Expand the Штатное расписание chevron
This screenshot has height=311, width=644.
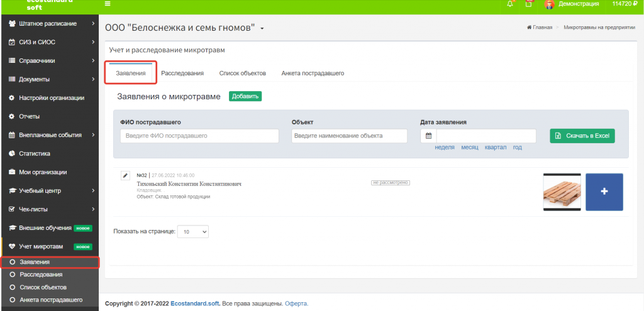[x=93, y=23]
